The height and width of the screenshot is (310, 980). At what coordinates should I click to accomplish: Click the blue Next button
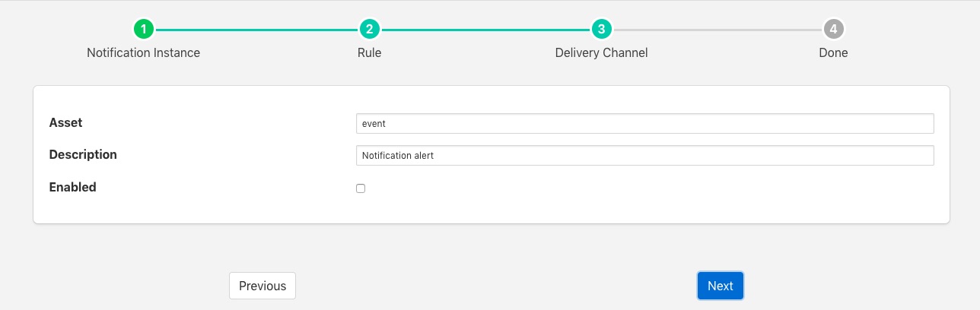click(x=720, y=286)
